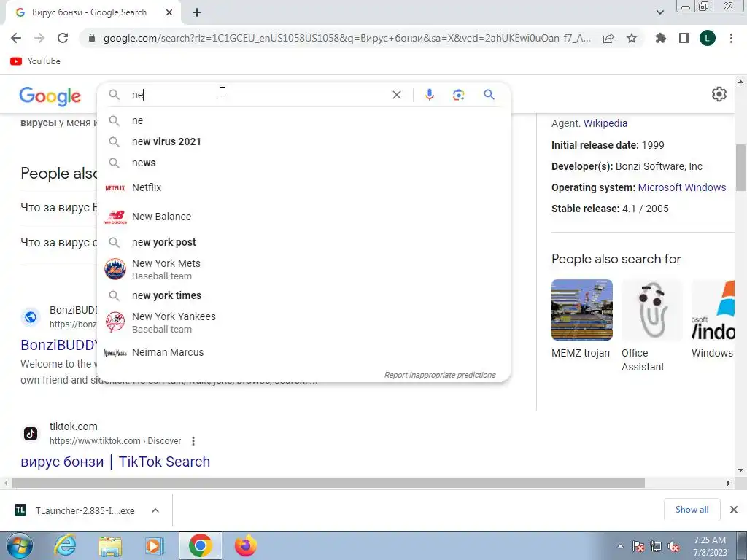Image resolution: width=747 pixels, height=560 pixels.
Task: Open Windows Media Player from the taskbar
Action: pos(154,545)
